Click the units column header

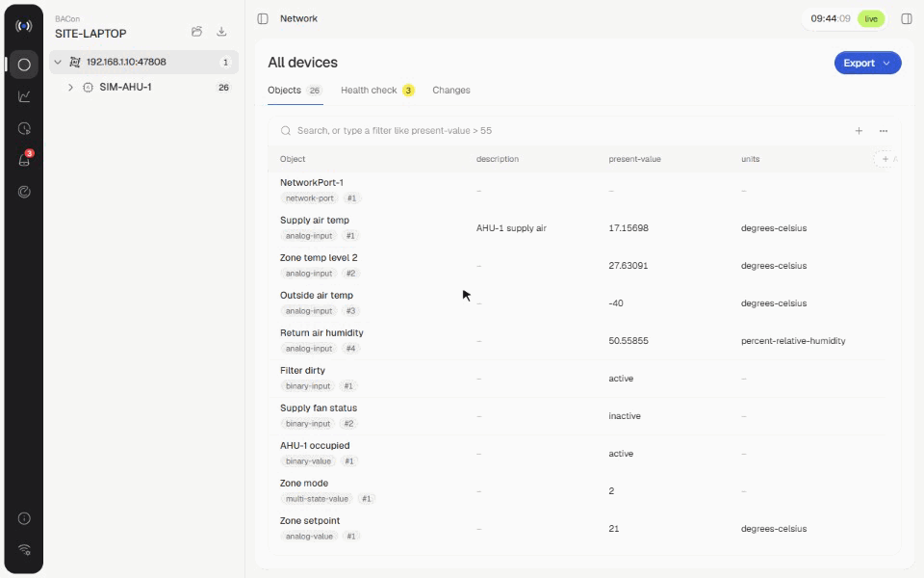(x=750, y=159)
